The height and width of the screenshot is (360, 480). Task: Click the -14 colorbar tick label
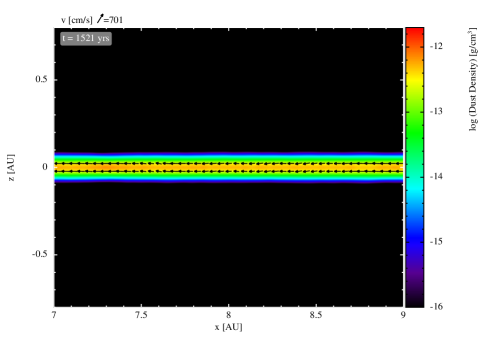click(x=436, y=176)
